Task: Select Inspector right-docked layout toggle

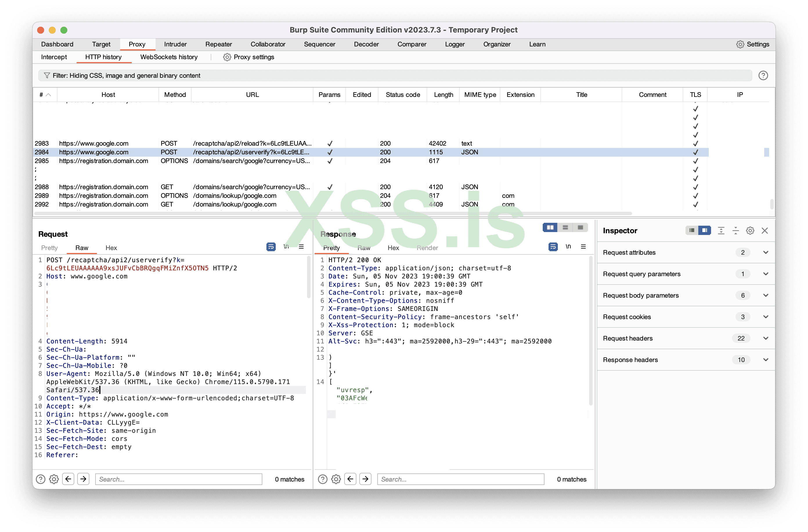Action: pyautogui.click(x=704, y=231)
